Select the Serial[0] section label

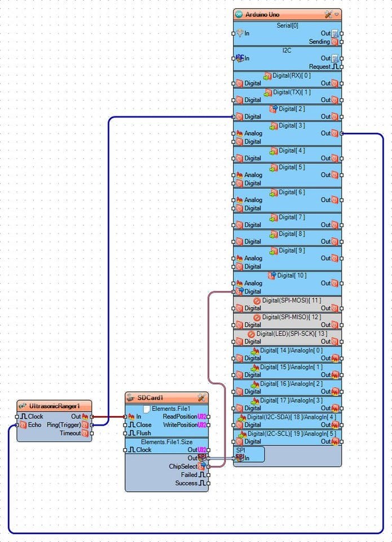[287, 25]
